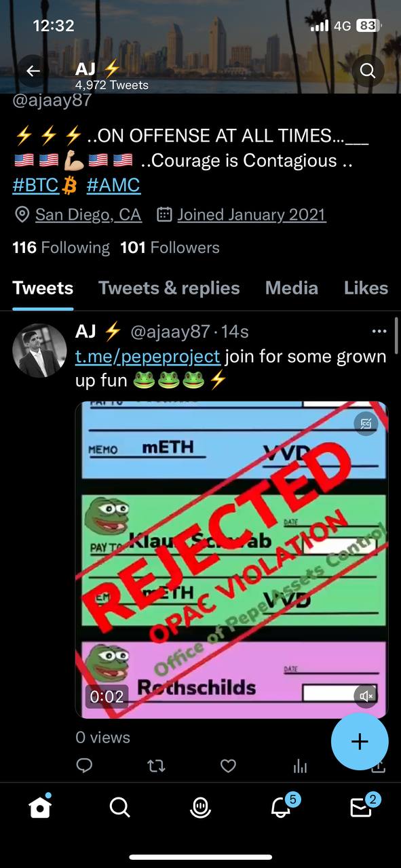401x868 pixels.
Task: Open the #AMC hashtag
Action: click(113, 185)
